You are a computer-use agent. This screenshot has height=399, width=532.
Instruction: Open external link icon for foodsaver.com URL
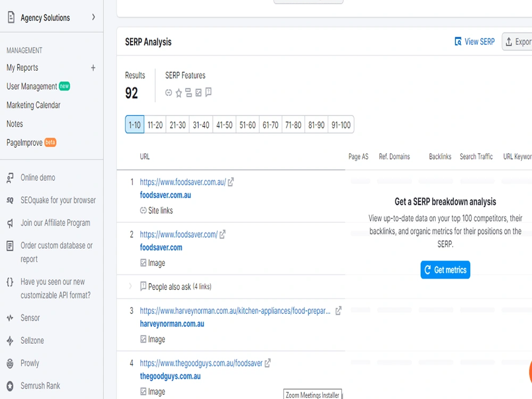(x=222, y=235)
